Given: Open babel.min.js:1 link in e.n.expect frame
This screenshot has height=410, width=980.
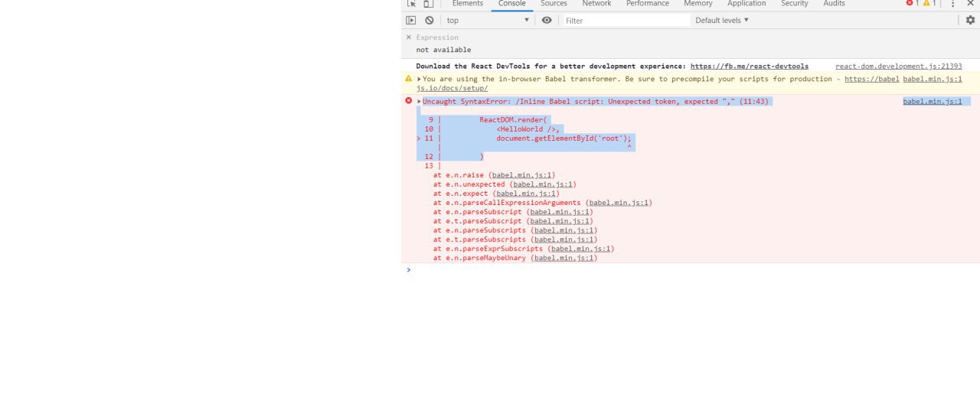Looking at the screenshot, I should 526,194.
